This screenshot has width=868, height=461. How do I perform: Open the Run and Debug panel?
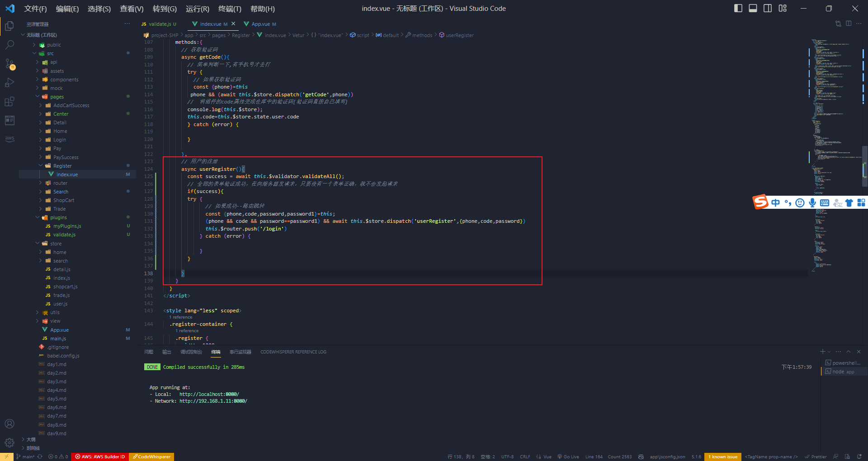coord(9,83)
